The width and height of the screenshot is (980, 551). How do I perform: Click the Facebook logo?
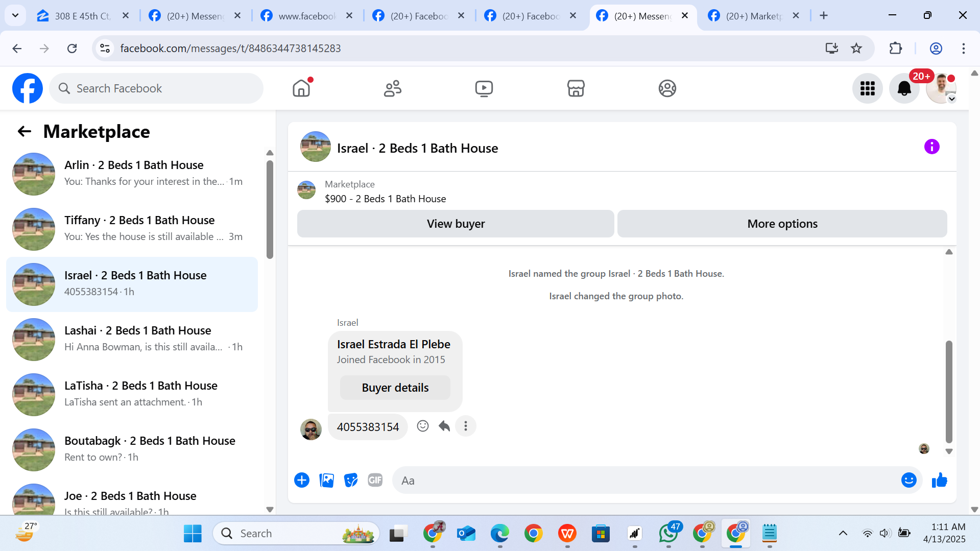click(28, 88)
